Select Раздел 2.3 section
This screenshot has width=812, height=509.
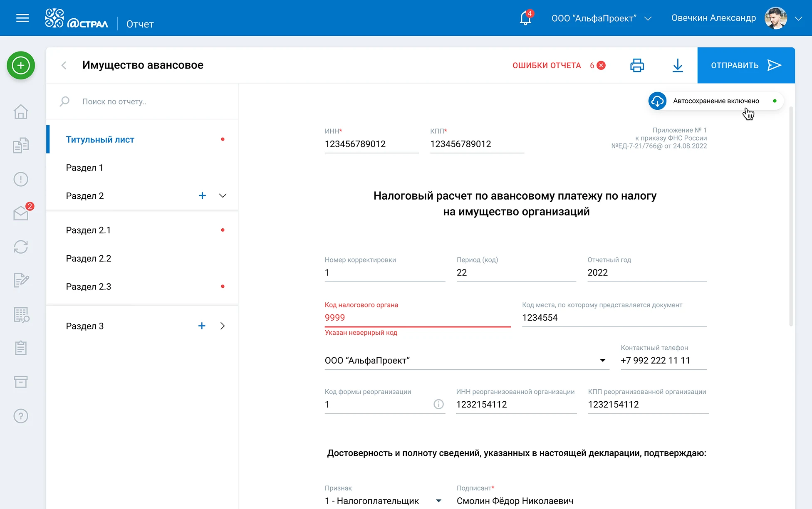pyautogui.click(x=142, y=287)
